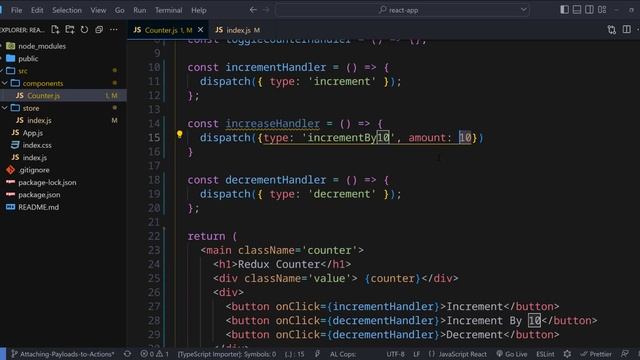Open App.js in the file tree

pyautogui.click(x=32, y=133)
